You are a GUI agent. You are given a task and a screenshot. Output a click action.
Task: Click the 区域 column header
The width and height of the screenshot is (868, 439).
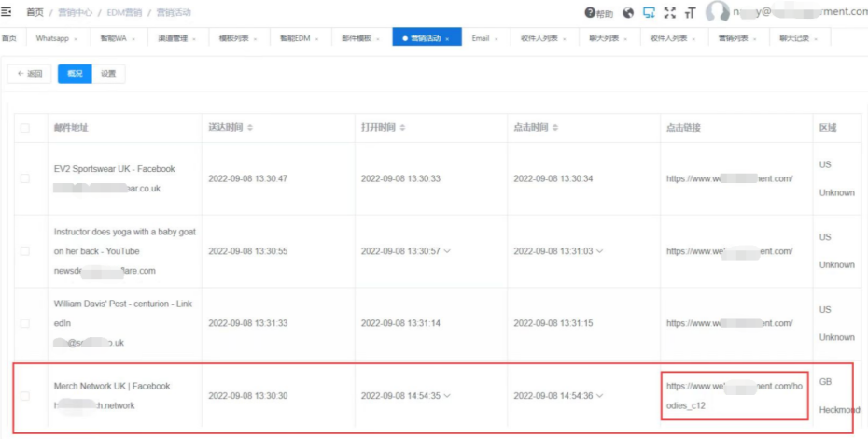pos(828,128)
